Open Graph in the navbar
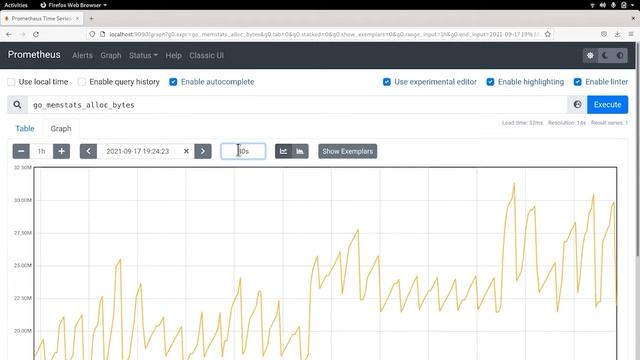Image resolution: width=640 pixels, height=360 pixels. [111, 56]
